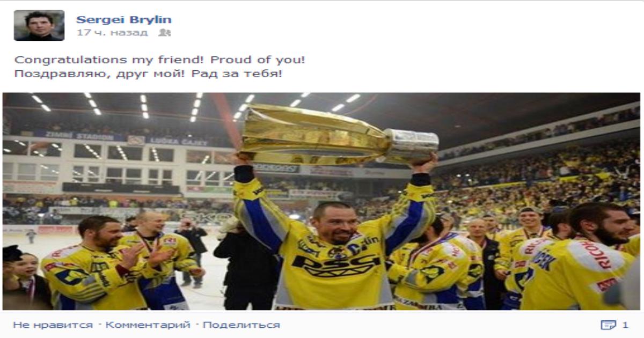Click the friends audience icon beside timestamp
The width and height of the screenshot is (644, 338).
point(164,33)
